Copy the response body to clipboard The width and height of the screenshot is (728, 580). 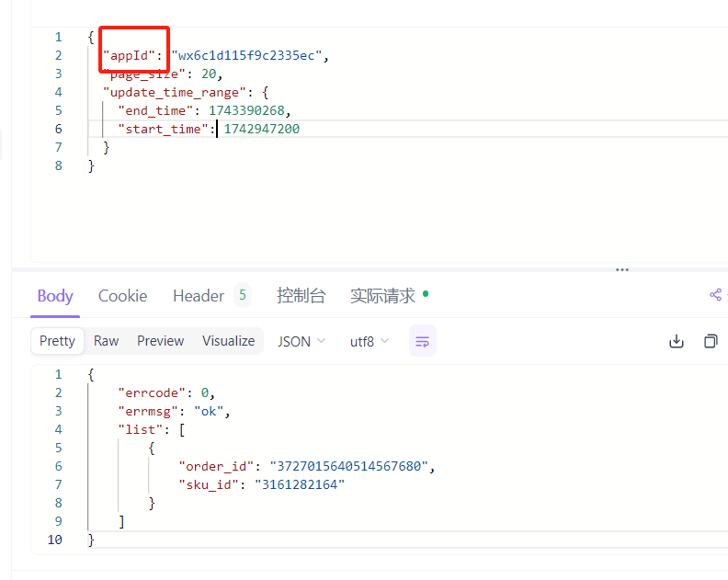coord(711,341)
